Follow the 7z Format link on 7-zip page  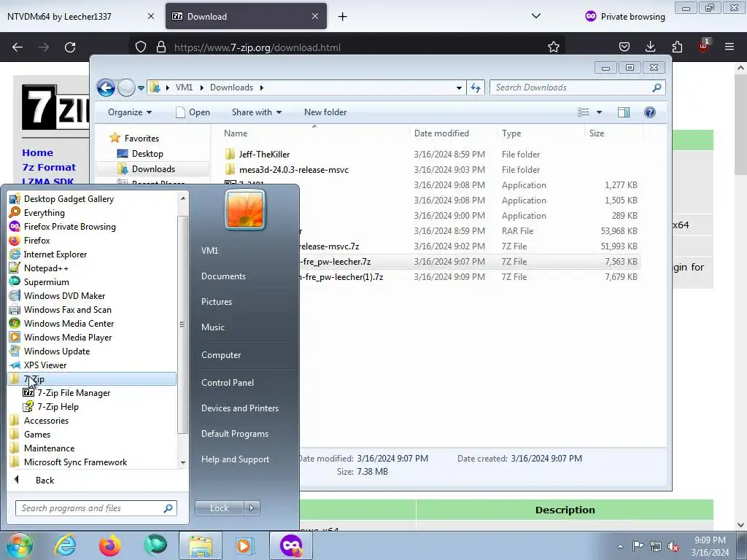[x=49, y=167]
